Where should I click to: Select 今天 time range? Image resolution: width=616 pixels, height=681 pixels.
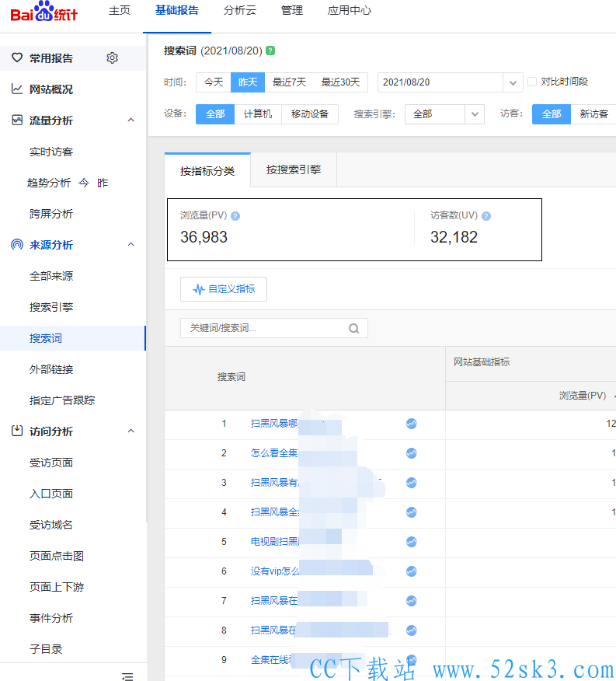click(214, 82)
